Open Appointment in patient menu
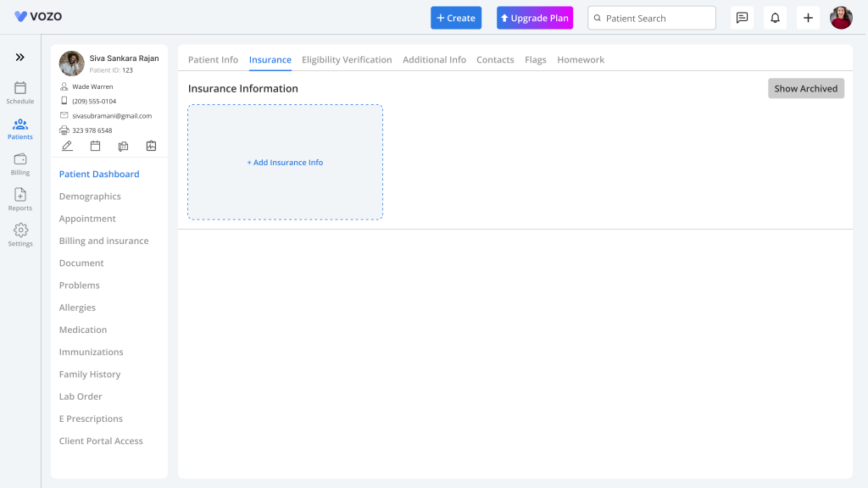This screenshot has width=868, height=488. point(87,219)
